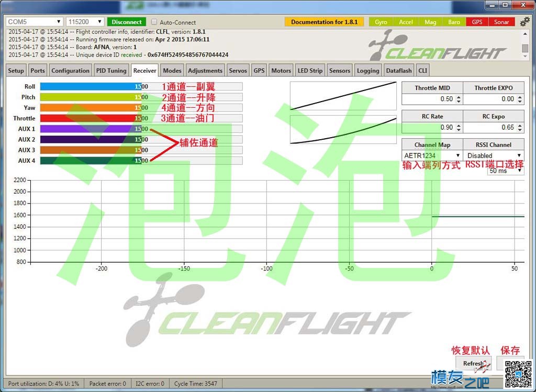Switch to the Ports tab
The image size is (536, 392).
tap(38, 71)
